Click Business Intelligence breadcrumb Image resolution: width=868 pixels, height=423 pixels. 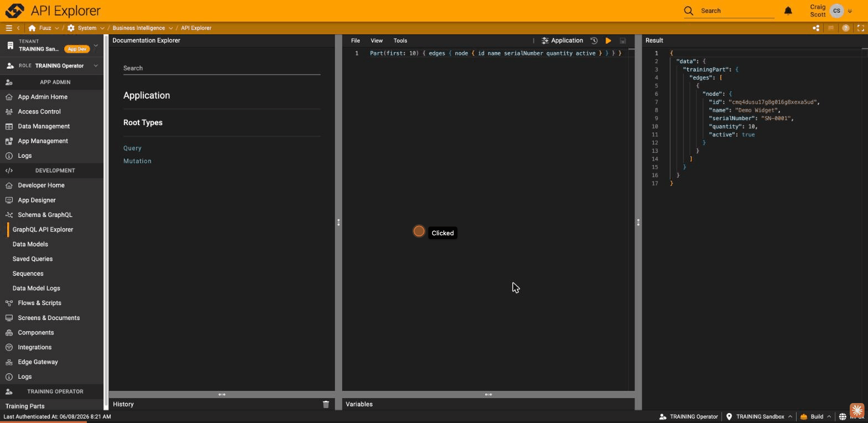coord(138,28)
